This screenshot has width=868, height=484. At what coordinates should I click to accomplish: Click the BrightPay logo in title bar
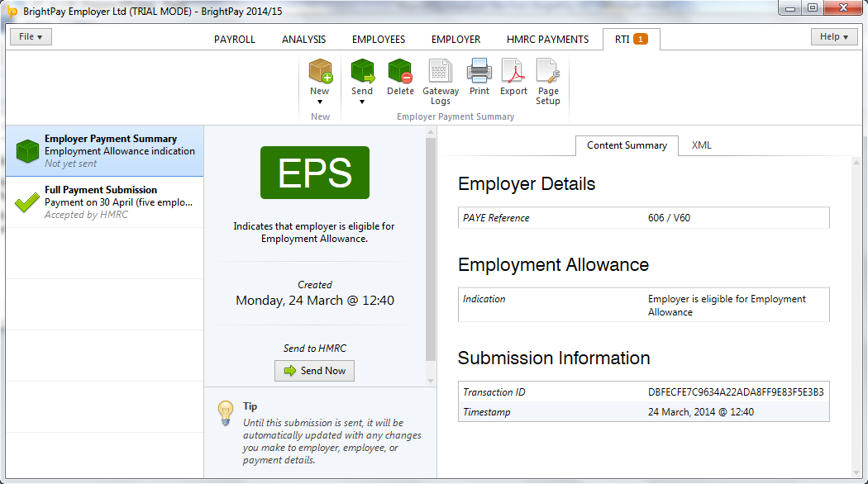click(12, 11)
